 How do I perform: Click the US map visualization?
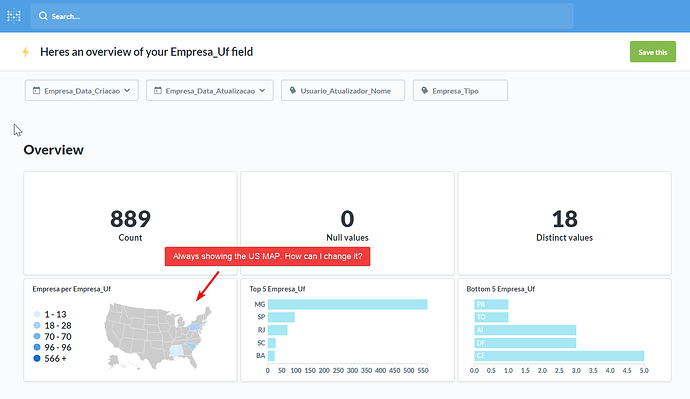[x=158, y=336]
